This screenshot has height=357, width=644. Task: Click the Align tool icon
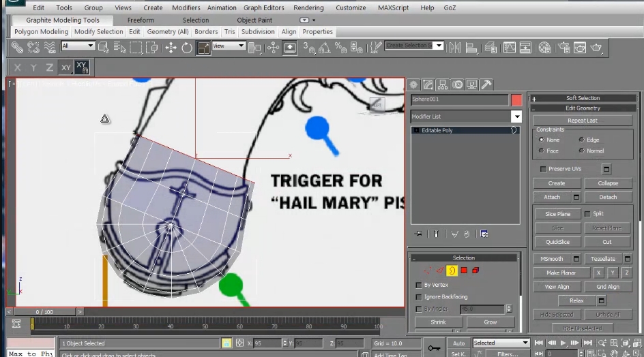click(471, 48)
